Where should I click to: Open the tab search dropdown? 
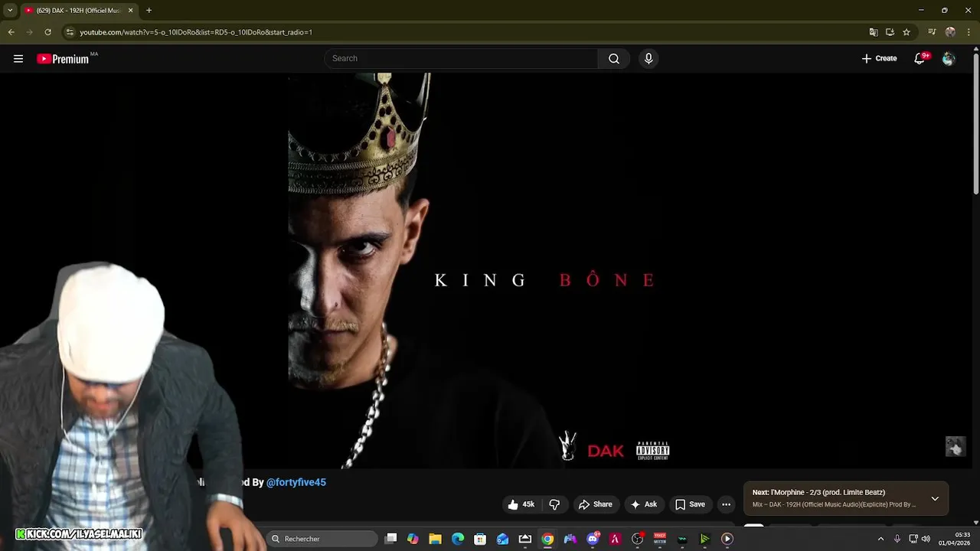point(10,10)
